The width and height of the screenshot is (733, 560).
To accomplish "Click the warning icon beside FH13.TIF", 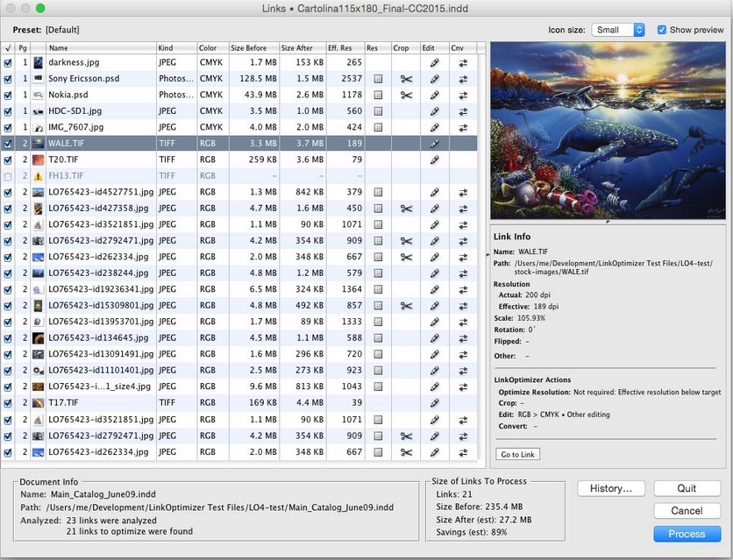I will pyautogui.click(x=39, y=175).
